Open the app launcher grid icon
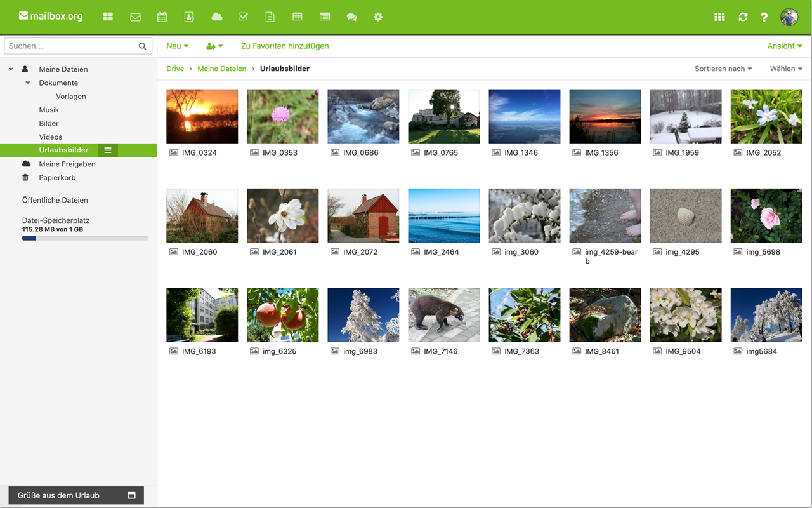Image resolution: width=812 pixels, height=508 pixels. (719, 17)
